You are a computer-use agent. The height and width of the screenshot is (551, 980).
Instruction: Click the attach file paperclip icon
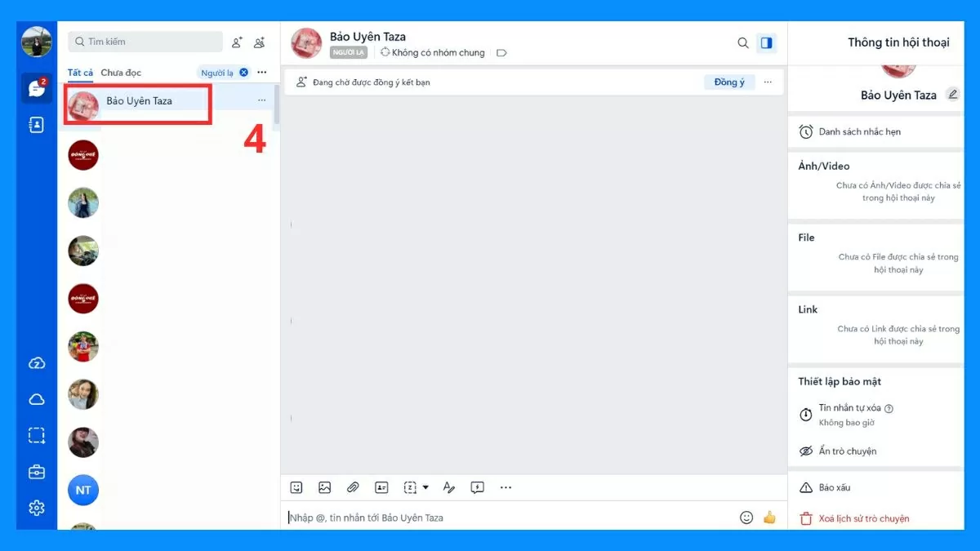tap(353, 487)
